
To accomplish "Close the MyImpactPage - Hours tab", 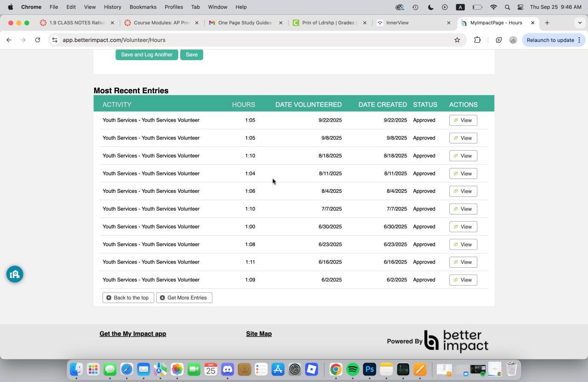I will tap(532, 22).
